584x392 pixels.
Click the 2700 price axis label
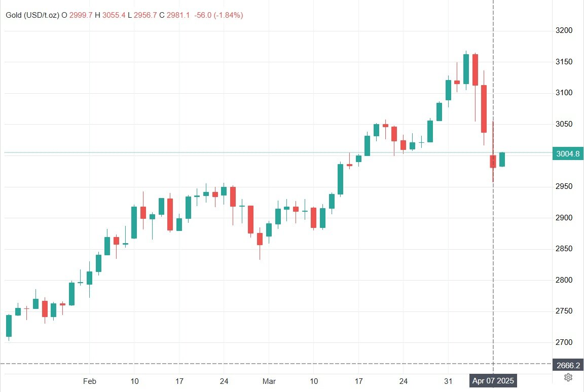pyautogui.click(x=564, y=342)
